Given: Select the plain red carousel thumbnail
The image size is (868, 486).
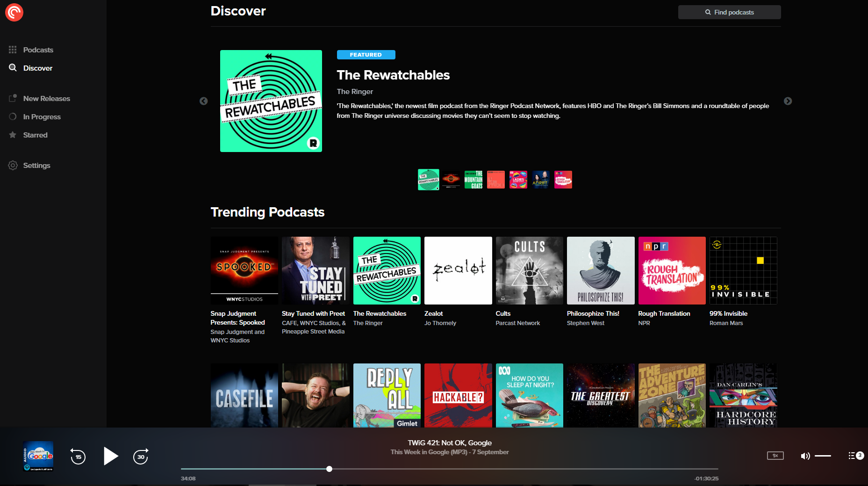Looking at the screenshot, I should 496,180.
